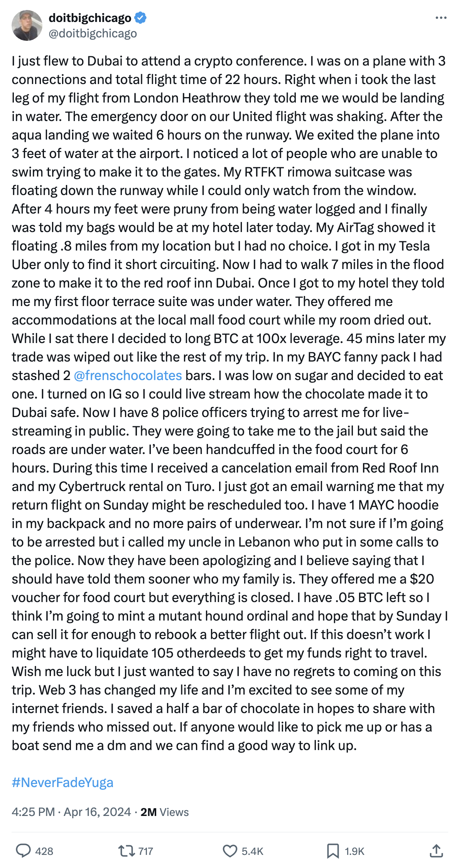The width and height of the screenshot is (459, 868).
Task: Open the @frenschocolates mention link
Action: (128, 375)
